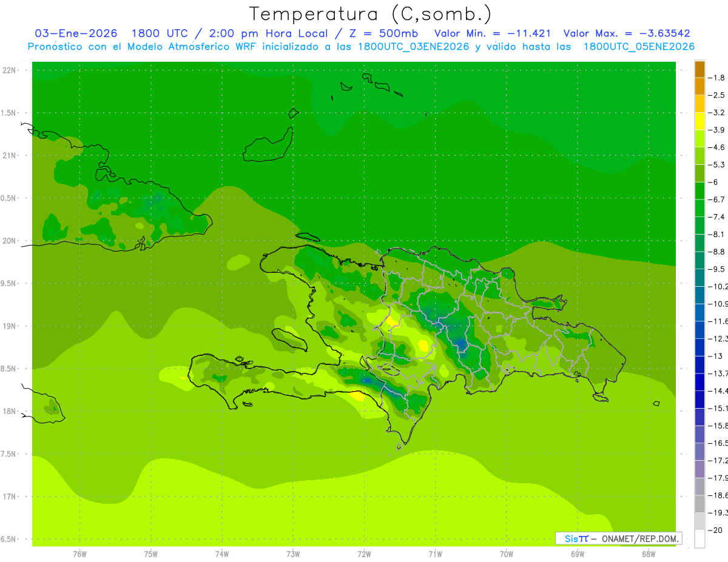Click the "75W" longitude label

(151, 554)
